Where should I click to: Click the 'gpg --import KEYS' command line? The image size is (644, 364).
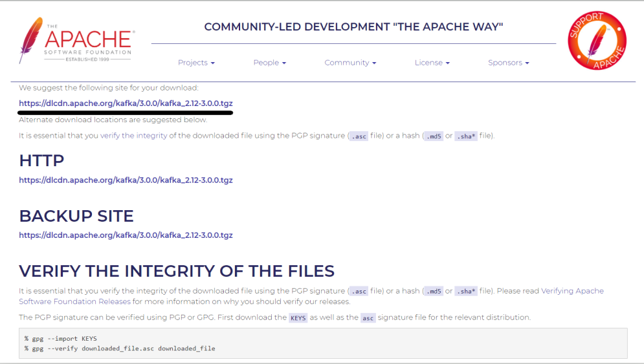[x=60, y=339]
